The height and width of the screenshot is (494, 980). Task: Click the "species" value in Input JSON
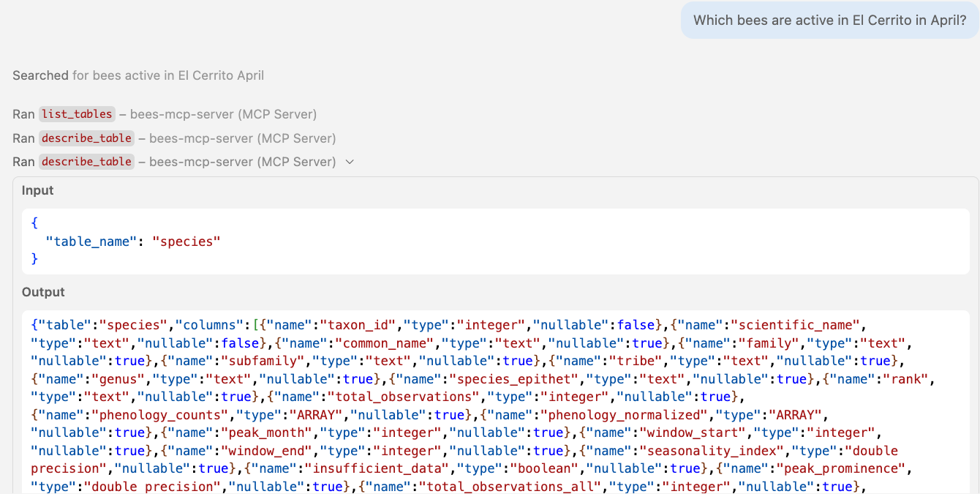point(186,241)
